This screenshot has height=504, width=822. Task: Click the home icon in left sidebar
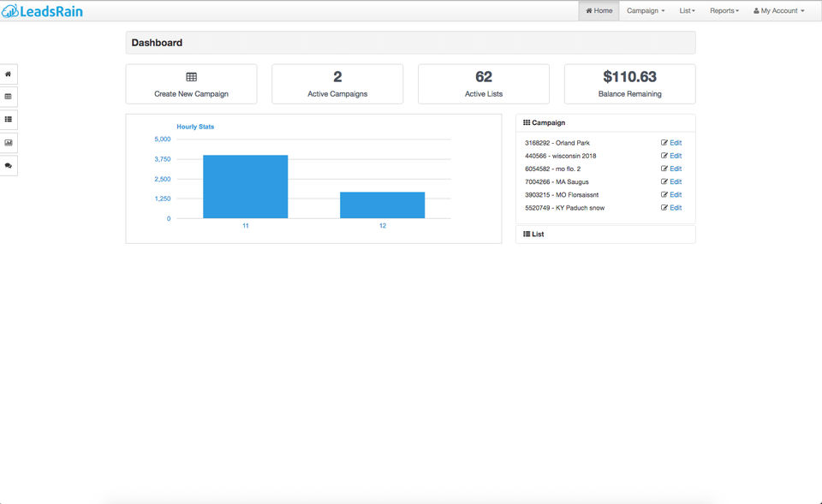point(8,74)
